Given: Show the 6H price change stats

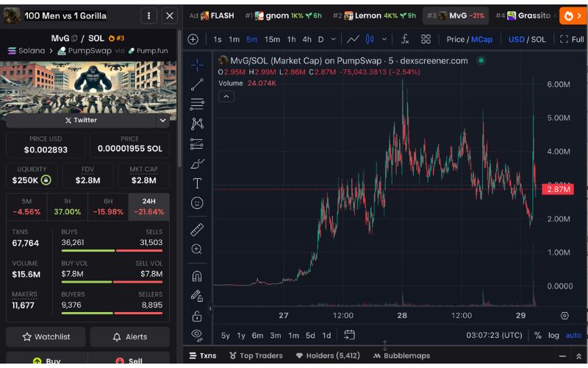Looking at the screenshot, I should 108,207.
